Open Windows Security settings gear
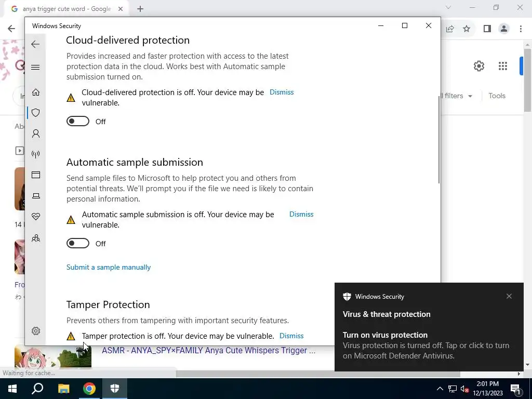This screenshot has height=399, width=532. [x=36, y=331]
